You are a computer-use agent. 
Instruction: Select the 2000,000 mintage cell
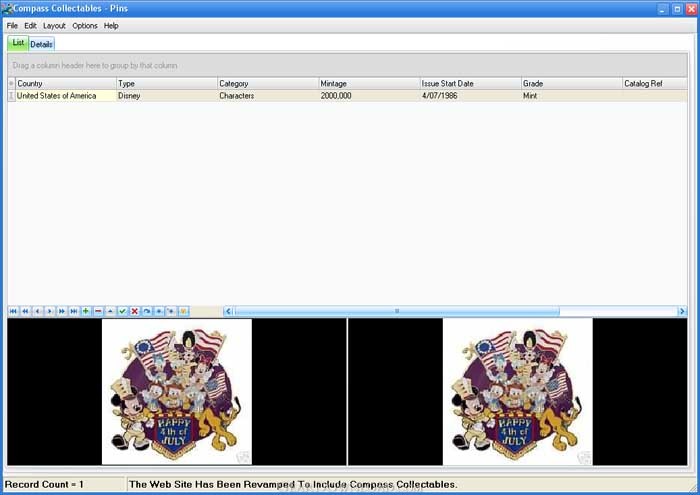(370, 96)
